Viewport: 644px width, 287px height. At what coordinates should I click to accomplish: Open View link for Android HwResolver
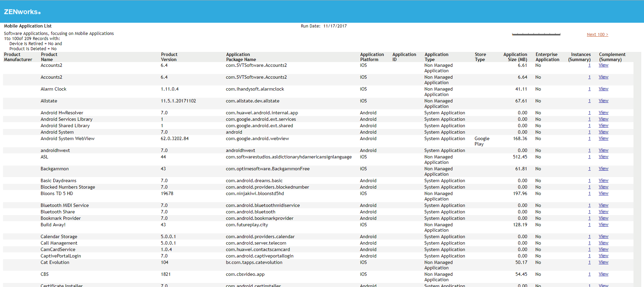603,113
